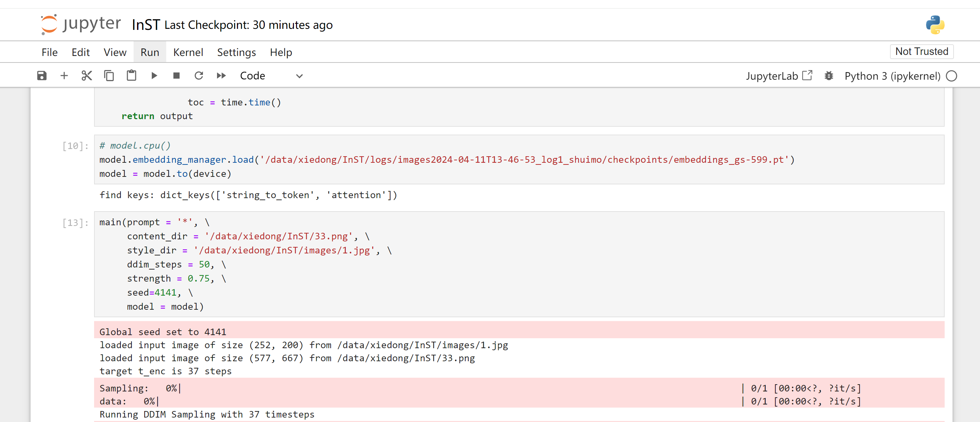
Task: Paste cell from clipboard icon
Action: tap(131, 76)
